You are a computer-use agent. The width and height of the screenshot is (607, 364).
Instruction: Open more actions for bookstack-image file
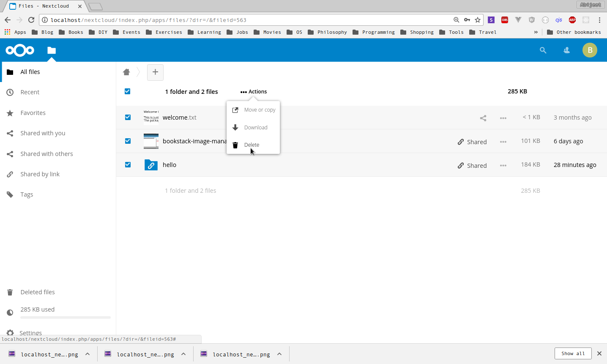[x=503, y=142]
